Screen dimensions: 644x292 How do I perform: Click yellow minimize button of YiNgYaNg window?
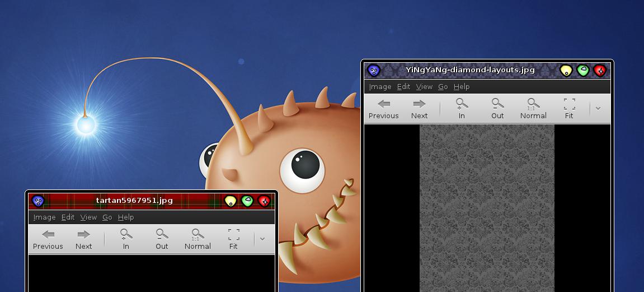566,71
